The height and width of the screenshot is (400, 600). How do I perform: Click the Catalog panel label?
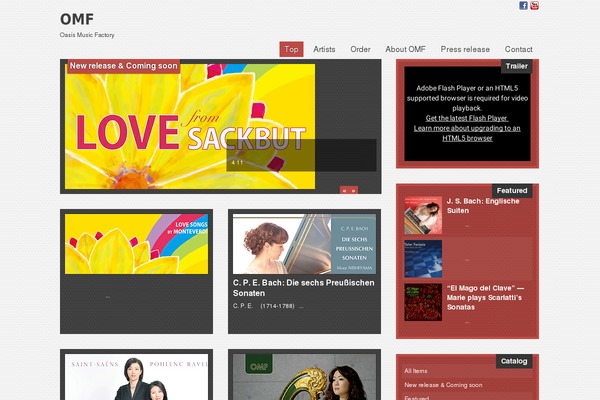coord(514,361)
